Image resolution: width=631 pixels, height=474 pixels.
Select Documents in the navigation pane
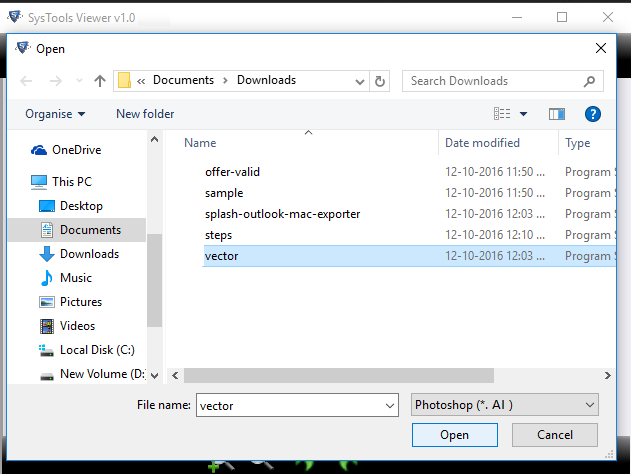pyautogui.click(x=76, y=230)
